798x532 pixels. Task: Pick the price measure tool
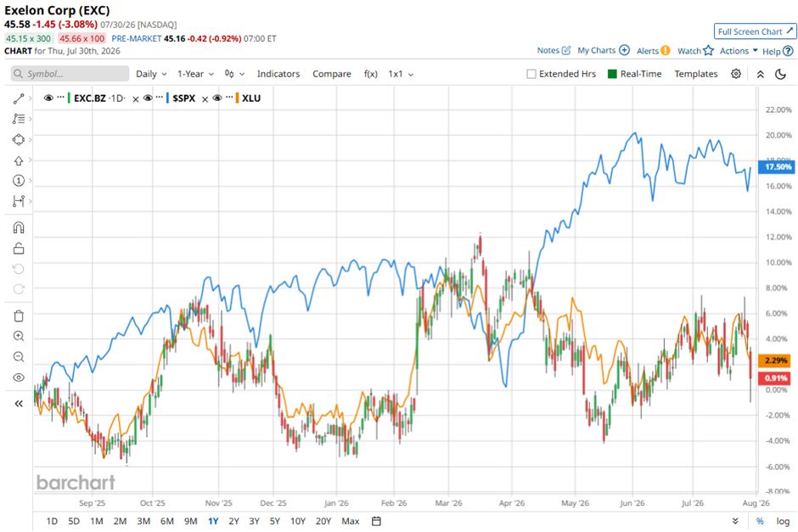pyautogui.click(x=19, y=201)
